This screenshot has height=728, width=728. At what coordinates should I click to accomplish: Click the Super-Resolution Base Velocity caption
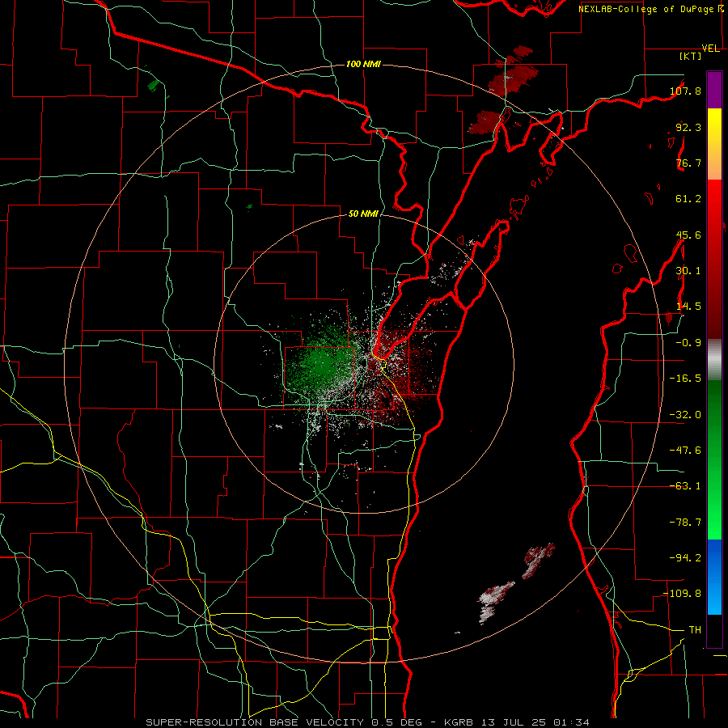368,722
